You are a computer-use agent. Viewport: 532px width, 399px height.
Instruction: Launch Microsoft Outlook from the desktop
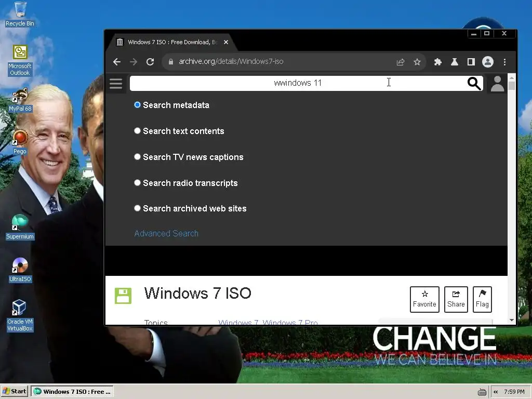pos(20,60)
